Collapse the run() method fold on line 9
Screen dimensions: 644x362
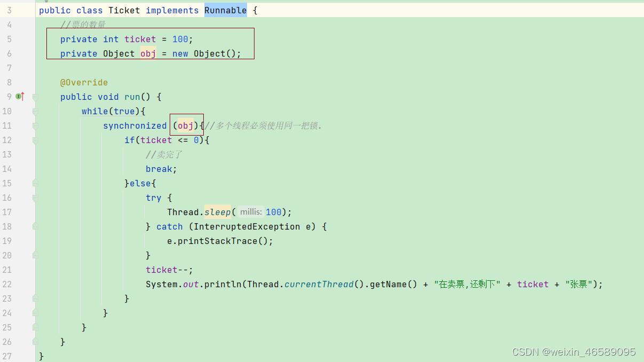click(35, 97)
